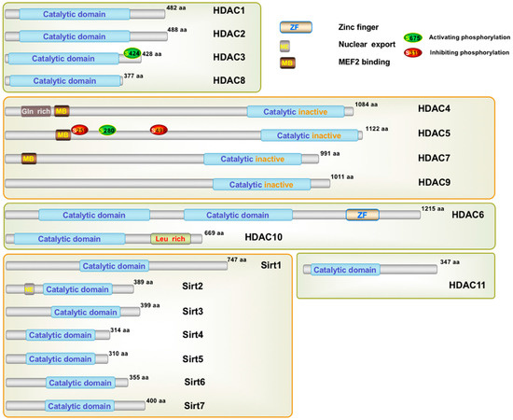Click the Leu rich region of HDAC10
The image size is (513, 420).
pyautogui.click(x=171, y=239)
